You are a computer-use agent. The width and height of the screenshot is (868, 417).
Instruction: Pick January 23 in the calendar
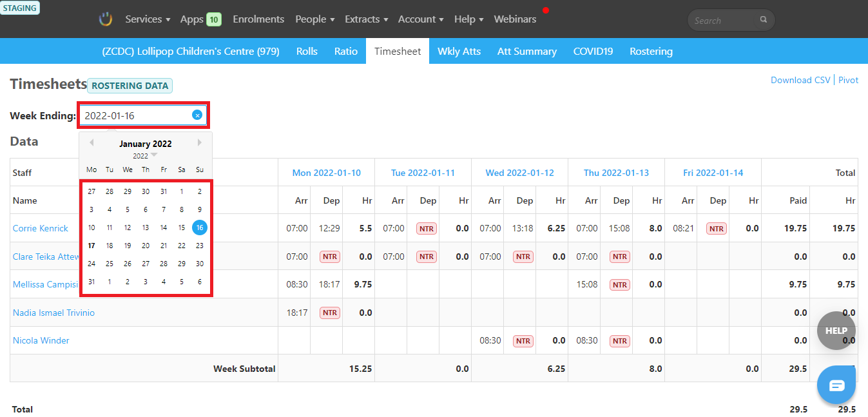point(200,246)
